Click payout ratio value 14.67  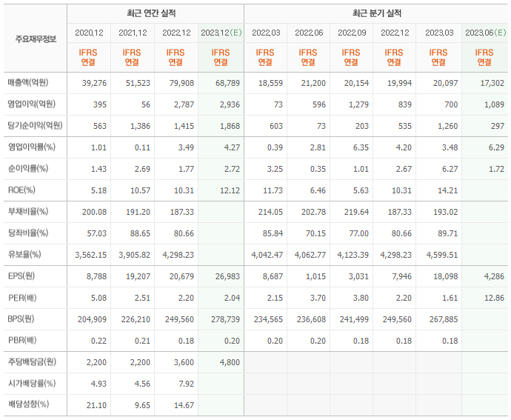tap(184, 405)
